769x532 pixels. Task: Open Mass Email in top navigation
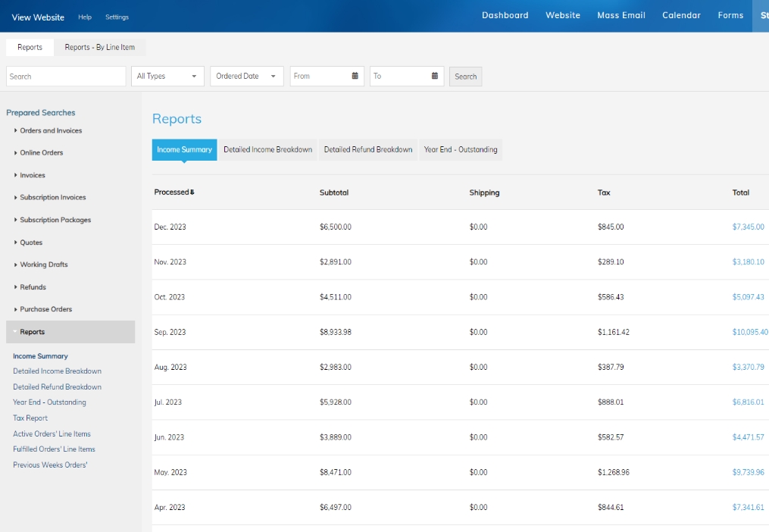tap(621, 15)
